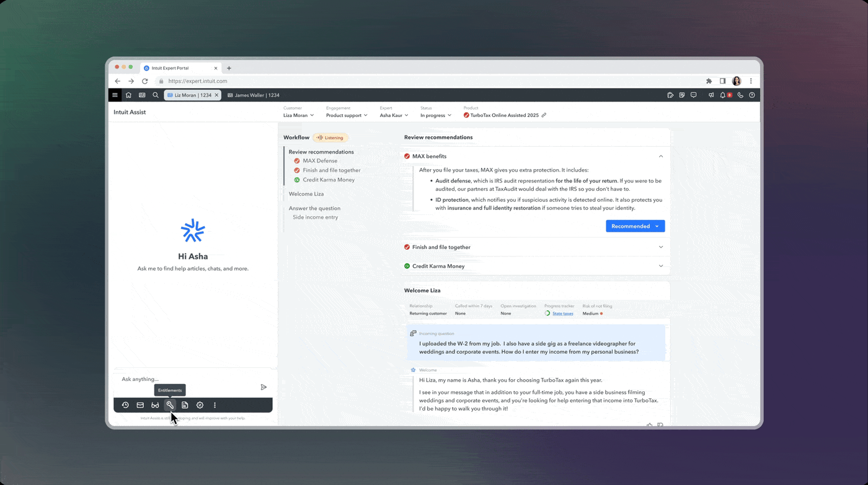Click the "Medium" risk of not filing value
The width and height of the screenshot is (868, 485).
click(x=591, y=313)
